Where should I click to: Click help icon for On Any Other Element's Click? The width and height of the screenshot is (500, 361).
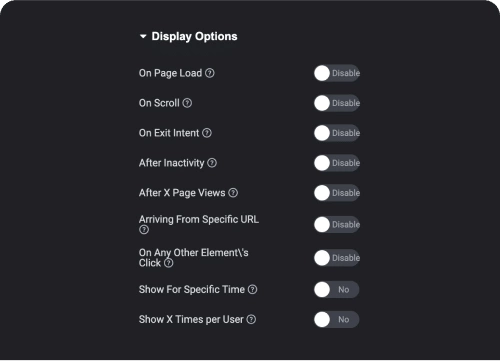pyautogui.click(x=169, y=263)
